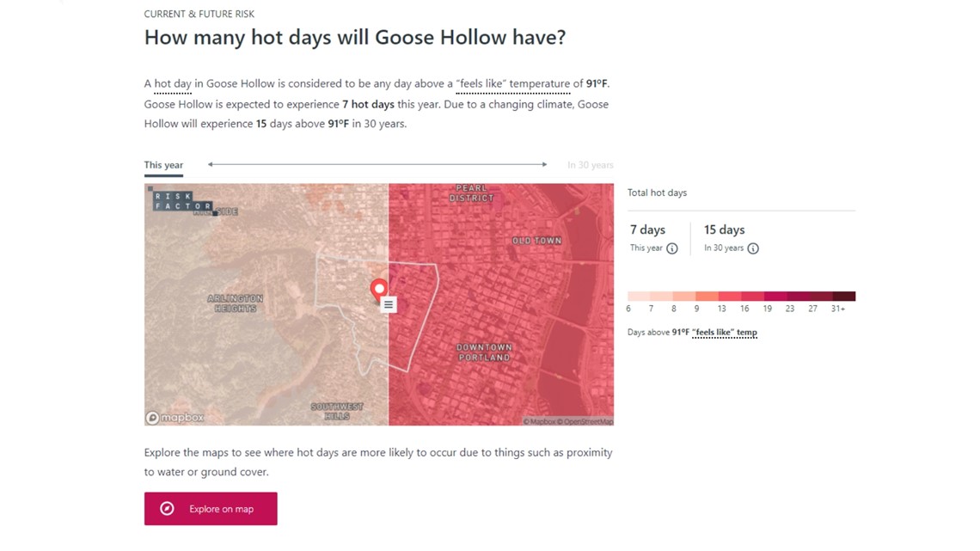The width and height of the screenshot is (980, 551).
Task: Click right arrowhead of timeline line
Action: coord(544,164)
